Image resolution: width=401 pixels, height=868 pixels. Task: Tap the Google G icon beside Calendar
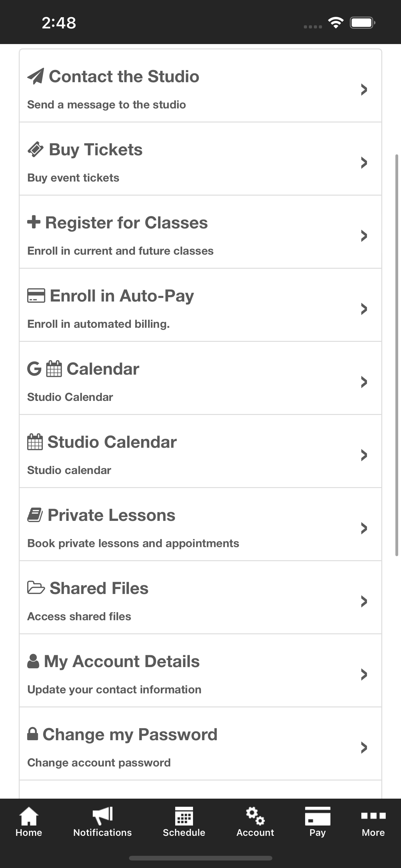click(x=34, y=369)
